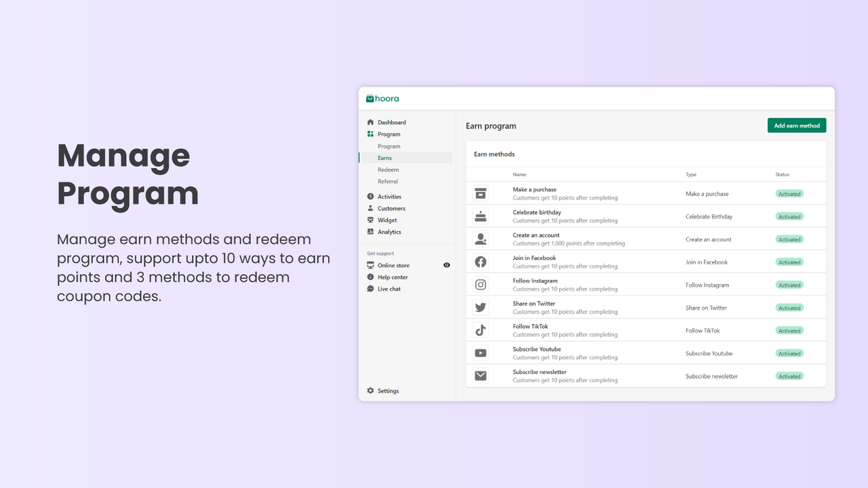Click the purchase storefront icon
Viewport: 868px width, 488px height.
[x=481, y=192]
